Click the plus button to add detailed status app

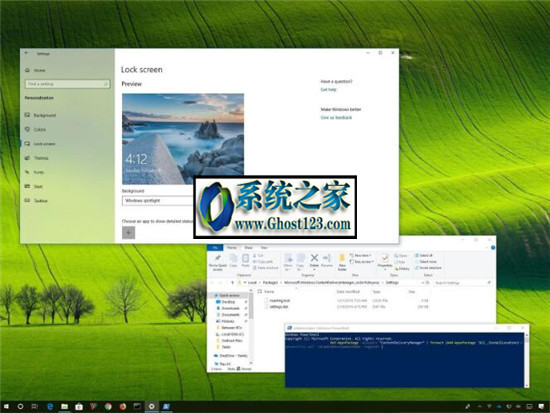point(128,232)
